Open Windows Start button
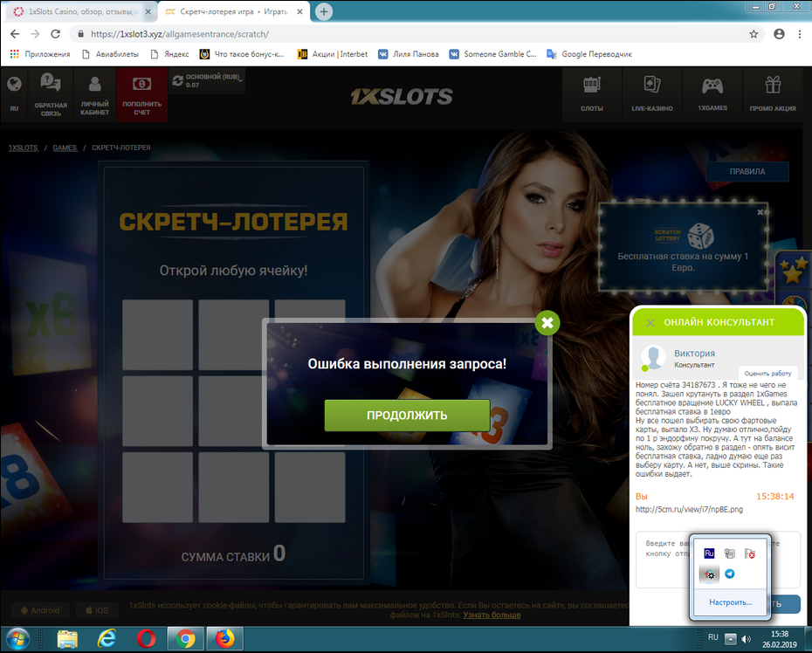Screen dimensions: 812x653 pos(17,639)
